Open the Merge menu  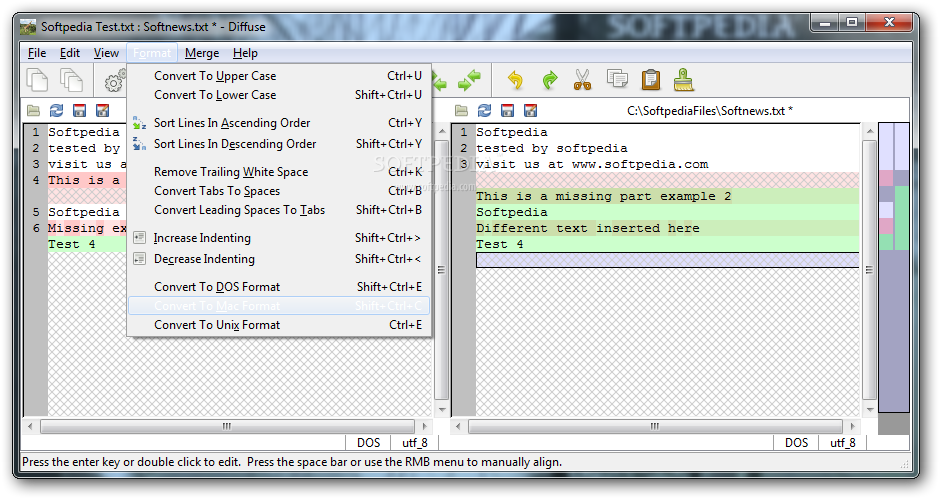pos(202,53)
